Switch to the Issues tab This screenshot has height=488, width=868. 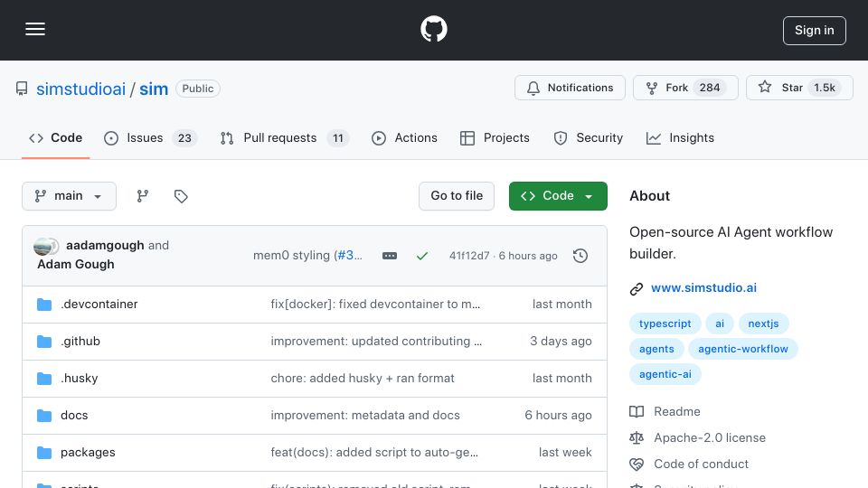(x=150, y=137)
